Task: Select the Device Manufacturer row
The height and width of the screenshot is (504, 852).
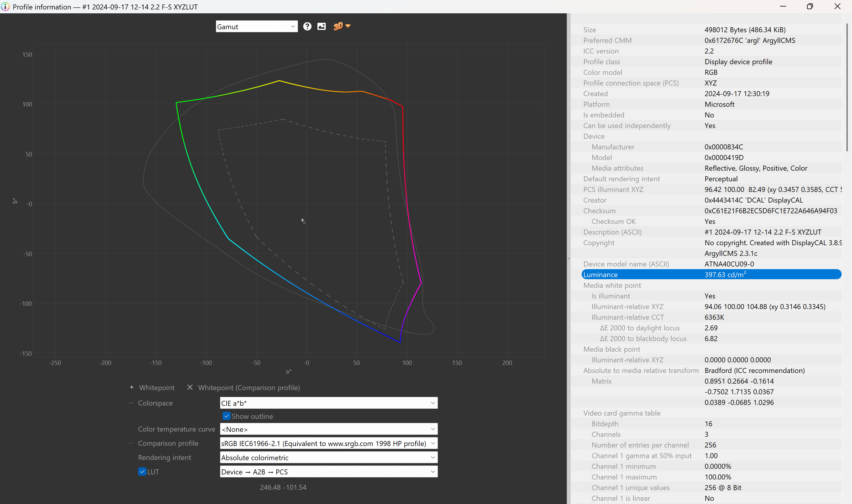Action: point(711,147)
